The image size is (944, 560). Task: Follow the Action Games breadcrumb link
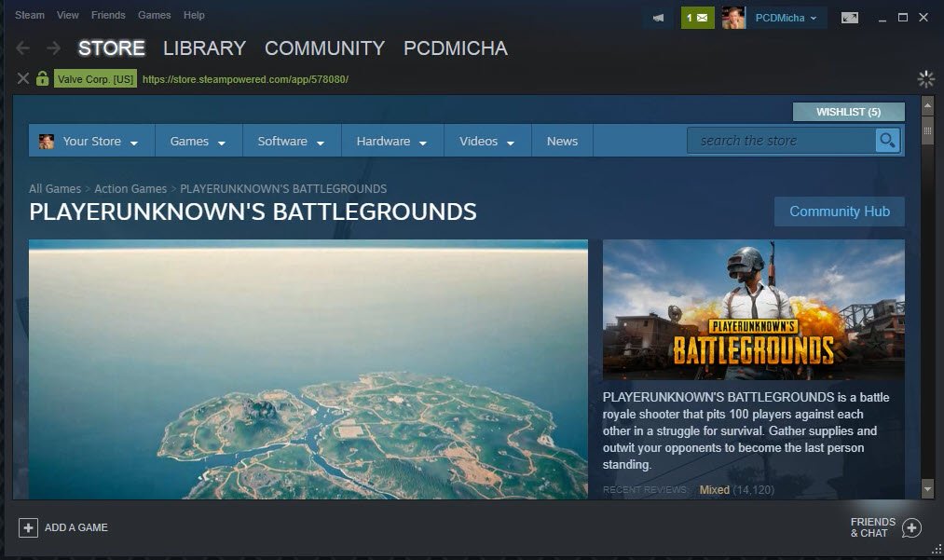pos(130,188)
